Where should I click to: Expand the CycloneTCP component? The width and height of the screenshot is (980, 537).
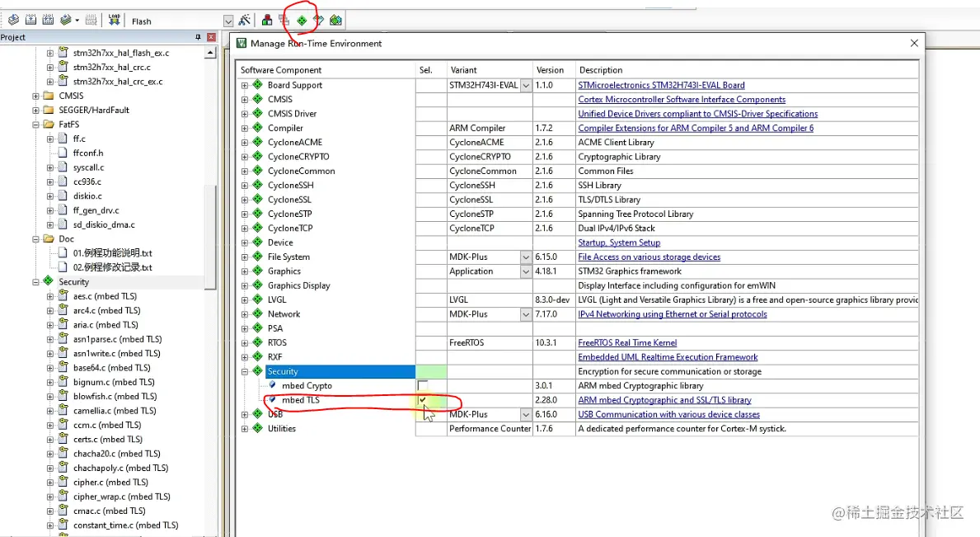(244, 228)
